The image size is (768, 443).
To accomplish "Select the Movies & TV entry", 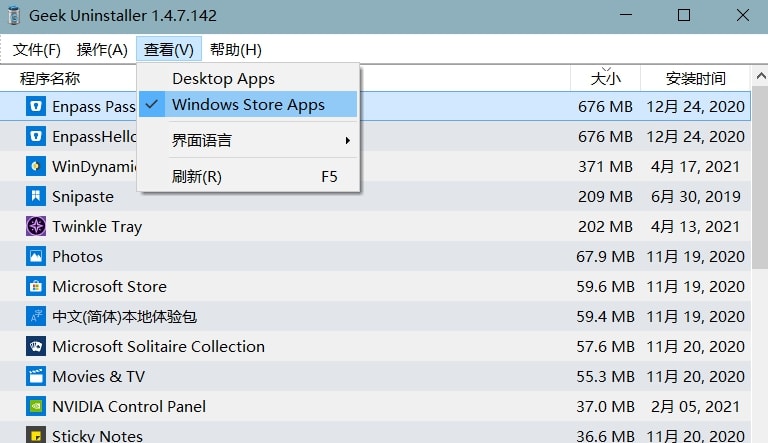I will click(x=98, y=376).
